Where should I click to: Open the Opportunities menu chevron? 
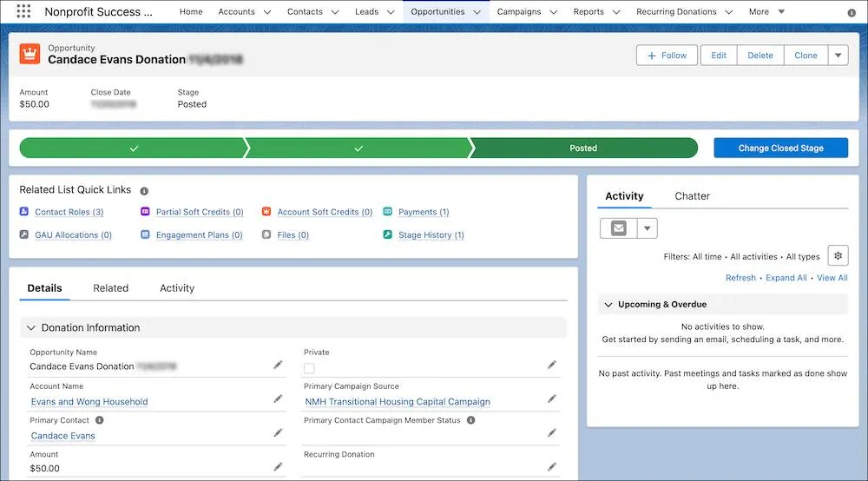pos(477,11)
